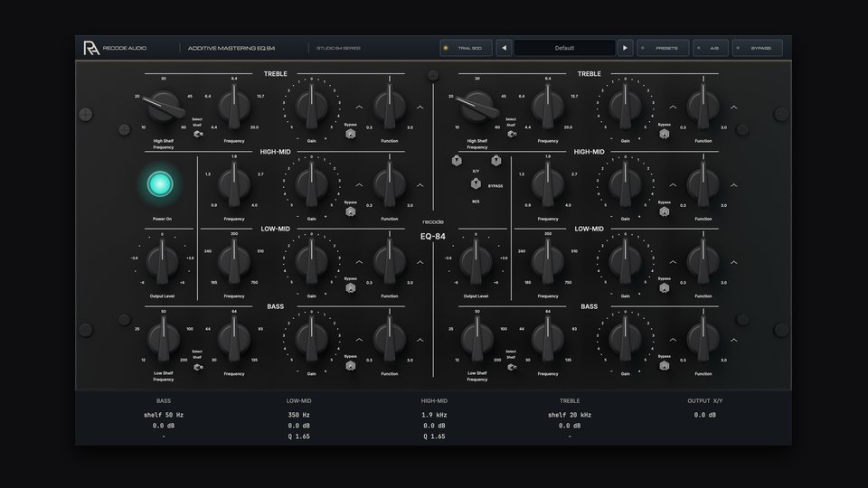Click right channel High Shelf Frequency knob
This screenshot has height=488, width=868.
tap(477, 107)
